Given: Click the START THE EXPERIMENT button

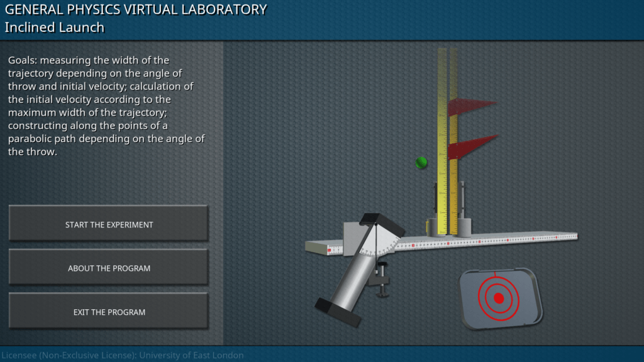Looking at the screenshot, I should [x=109, y=224].
